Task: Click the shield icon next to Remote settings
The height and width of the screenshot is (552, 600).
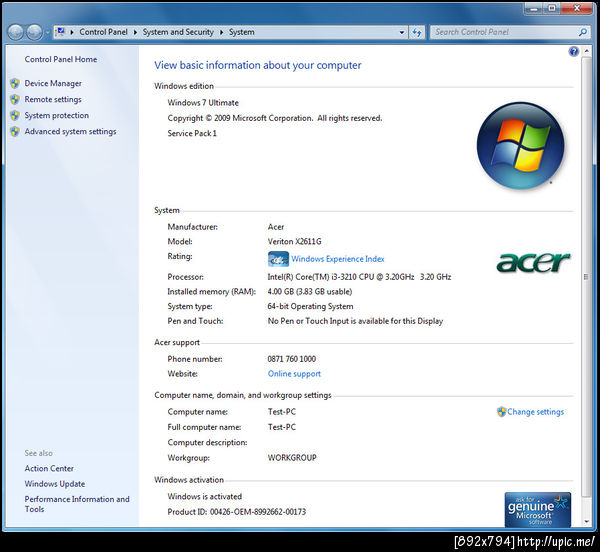Action: pyautogui.click(x=15, y=99)
